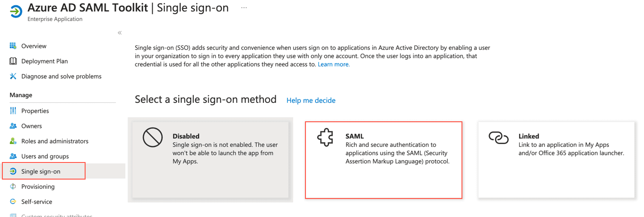
Task: Select the Linked sign-on method card
Action: [556, 160]
